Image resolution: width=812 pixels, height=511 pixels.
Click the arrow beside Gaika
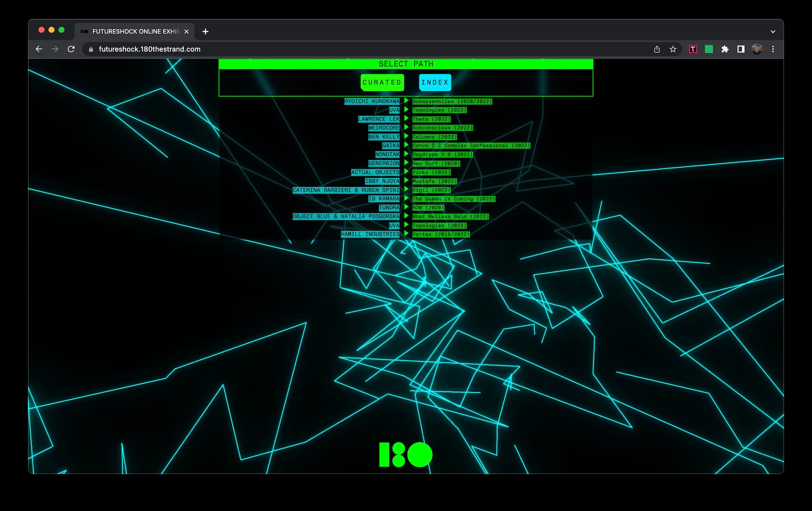tap(406, 145)
